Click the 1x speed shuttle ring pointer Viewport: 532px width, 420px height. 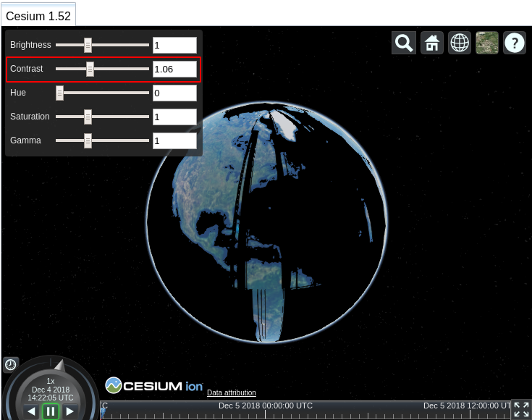pos(60,366)
